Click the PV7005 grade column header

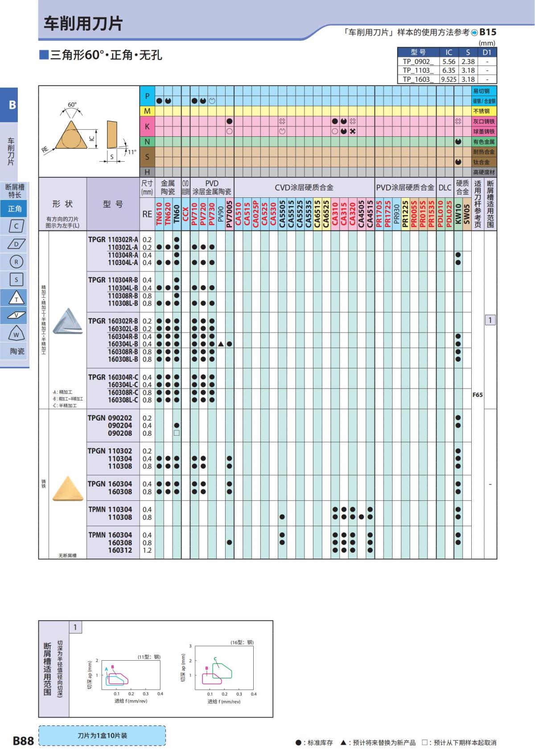pos(229,214)
